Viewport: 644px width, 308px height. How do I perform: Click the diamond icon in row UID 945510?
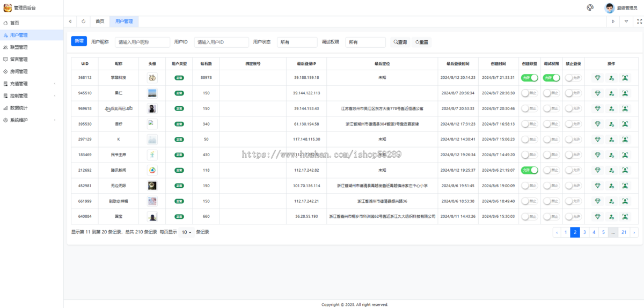[x=598, y=93]
